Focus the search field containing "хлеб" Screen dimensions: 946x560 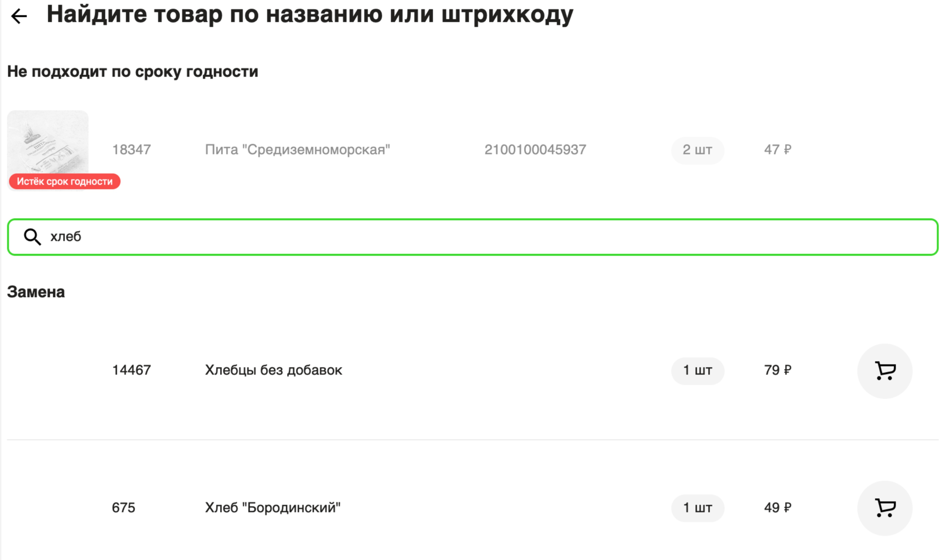(472, 237)
